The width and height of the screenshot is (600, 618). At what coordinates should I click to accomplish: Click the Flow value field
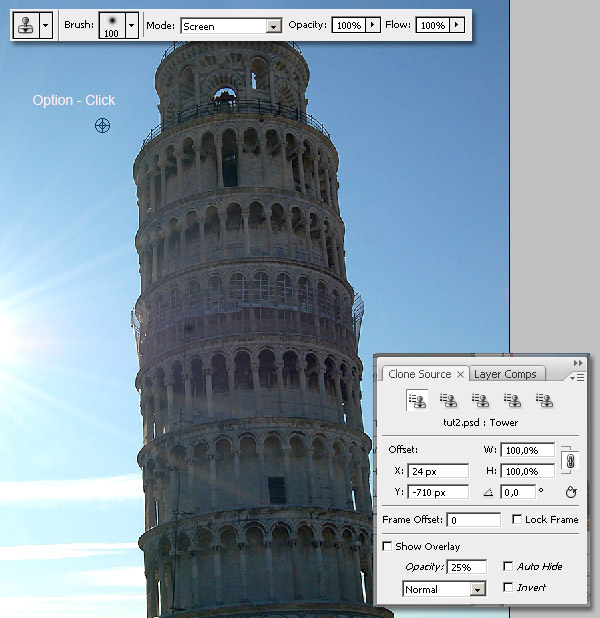[432, 25]
